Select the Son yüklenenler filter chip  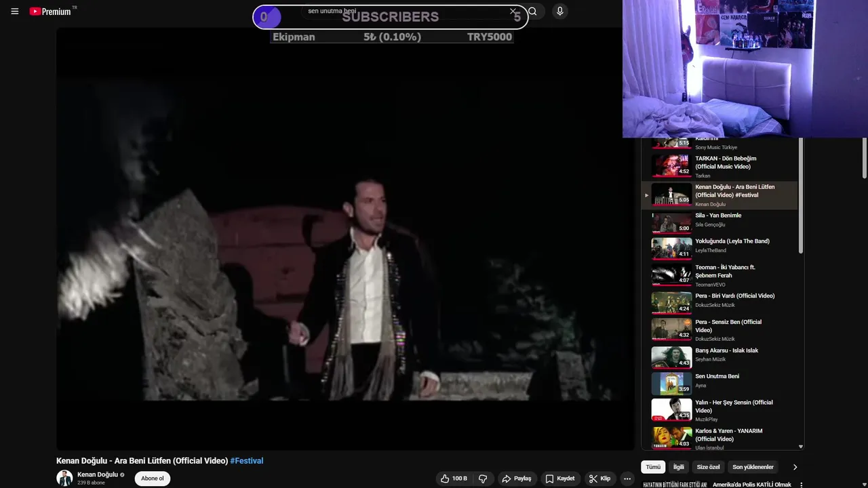click(753, 467)
